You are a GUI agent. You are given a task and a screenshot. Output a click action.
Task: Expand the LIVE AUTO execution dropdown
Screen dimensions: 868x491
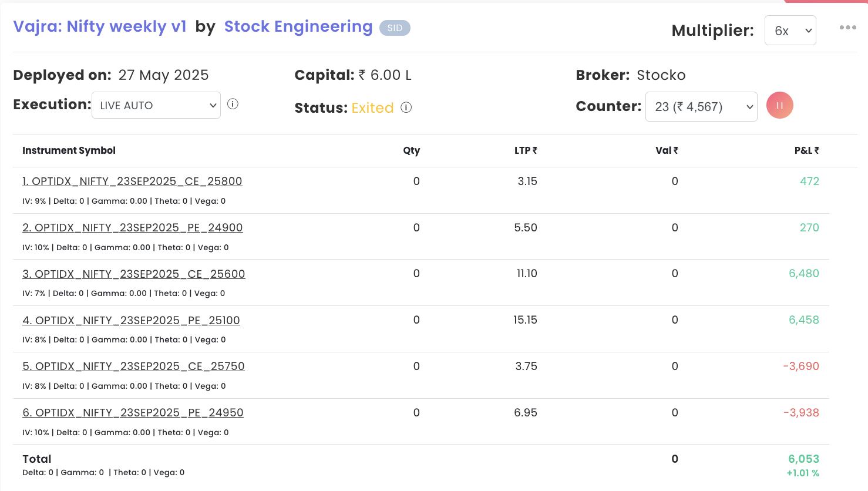pos(156,105)
